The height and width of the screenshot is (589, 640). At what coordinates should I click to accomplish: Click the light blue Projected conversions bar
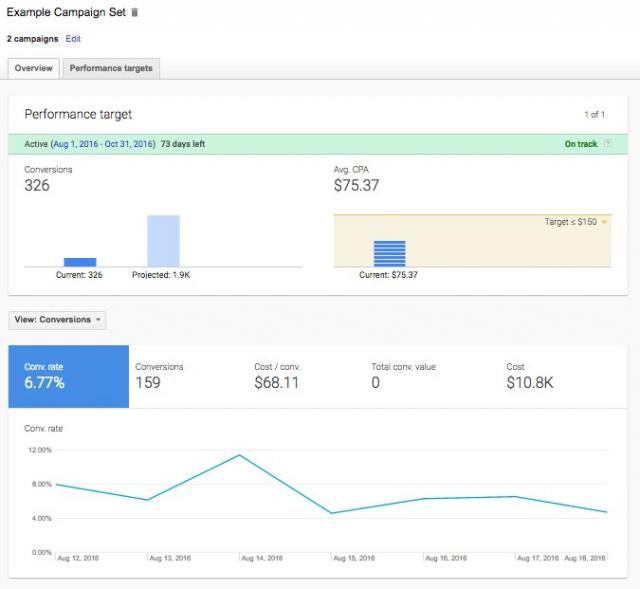(x=163, y=241)
